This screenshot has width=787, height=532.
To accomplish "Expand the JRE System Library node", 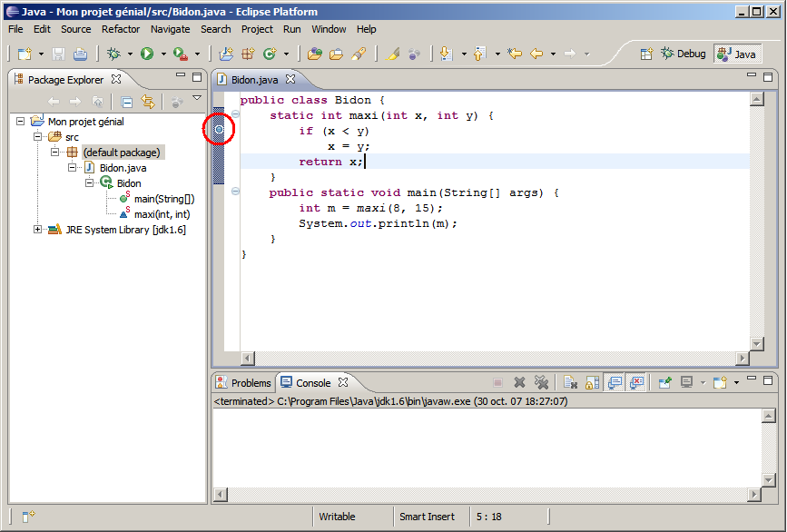I will coord(38,230).
